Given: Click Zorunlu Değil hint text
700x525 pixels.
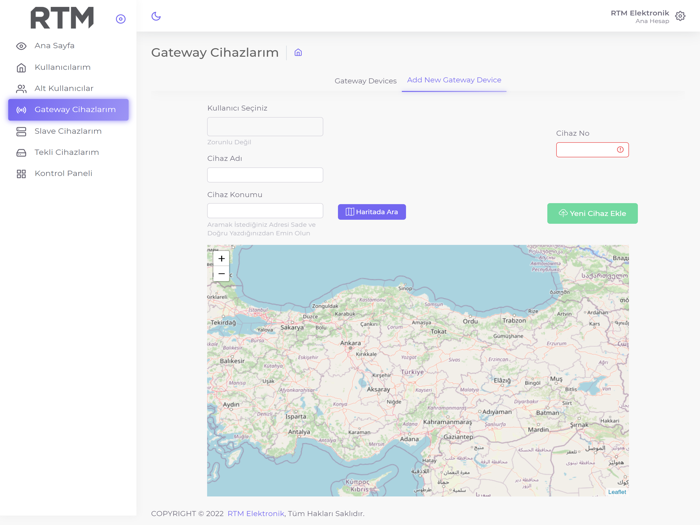Looking at the screenshot, I should pyautogui.click(x=229, y=142).
